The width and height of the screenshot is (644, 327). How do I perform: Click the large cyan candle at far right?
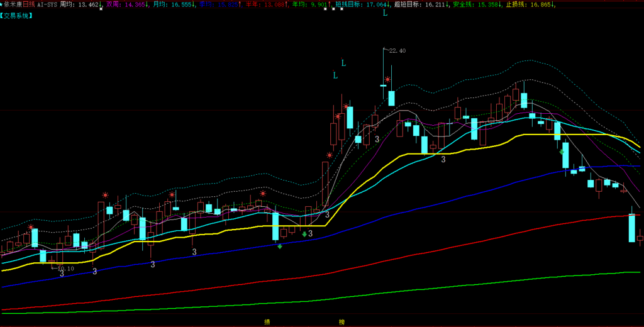click(631, 228)
